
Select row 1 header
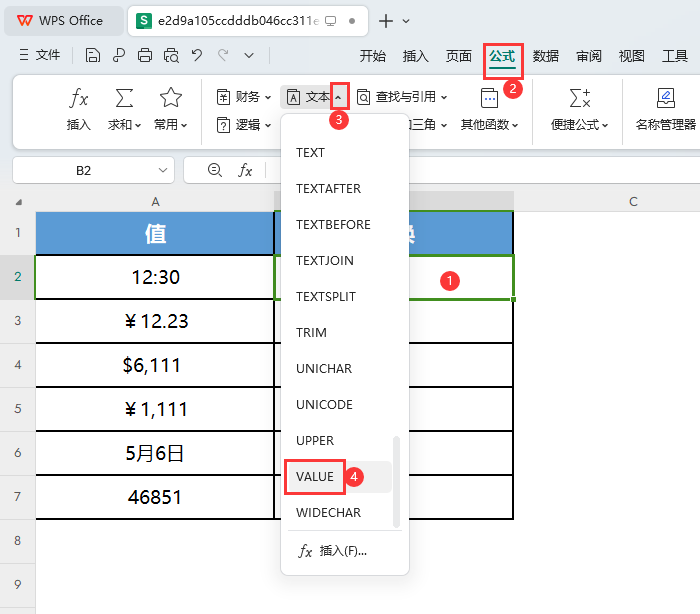pyautogui.click(x=17, y=233)
